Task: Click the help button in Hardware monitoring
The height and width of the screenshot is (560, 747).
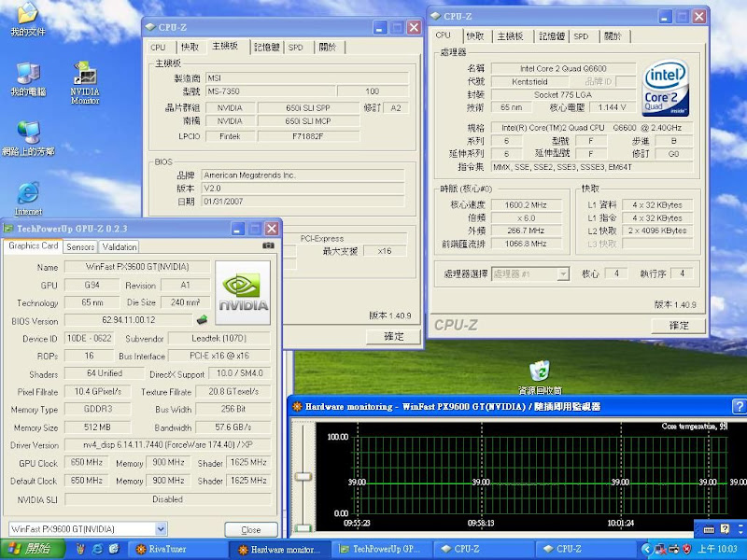Action: click(x=738, y=406)
